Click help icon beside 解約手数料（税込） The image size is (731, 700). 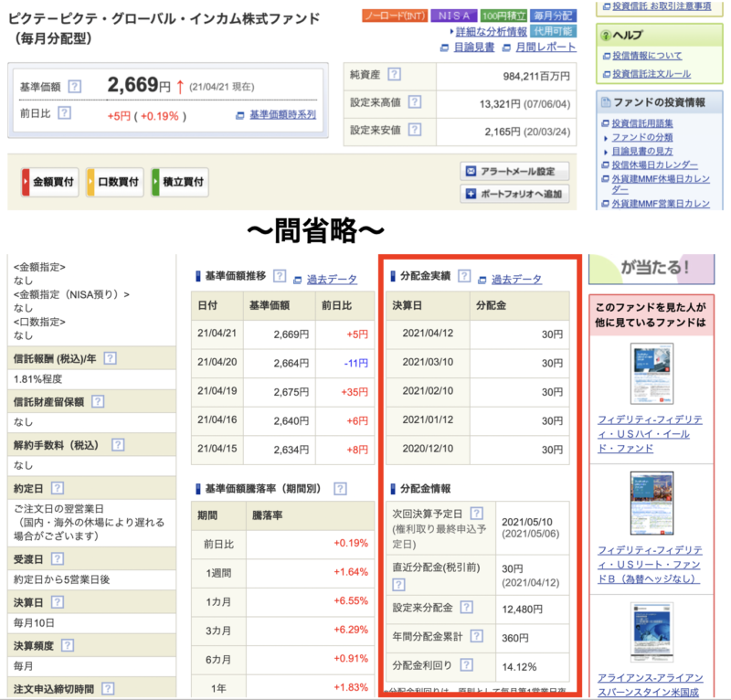click(x=118, y=445)
